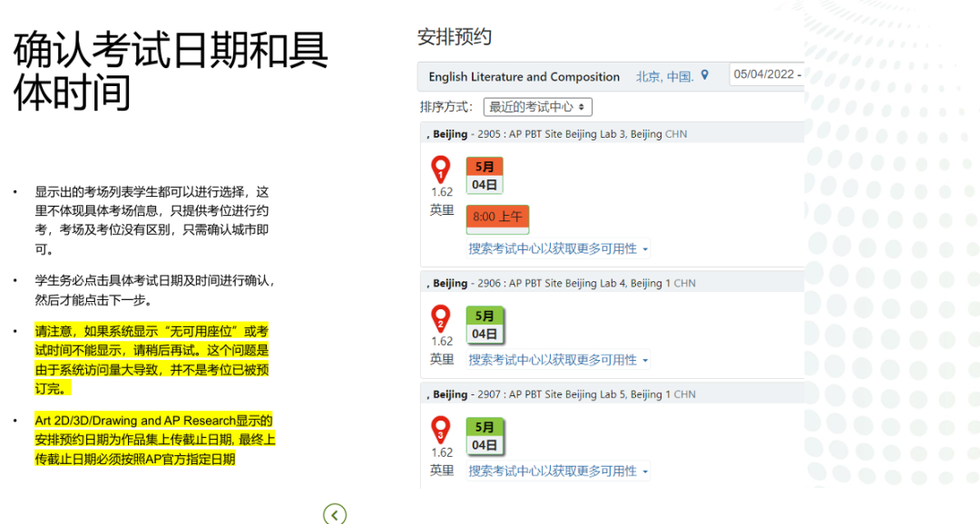Select green 5月 04日 date tile for Lab 4
Viewport: 980px width, 524px height.
[x=485, y=325]
